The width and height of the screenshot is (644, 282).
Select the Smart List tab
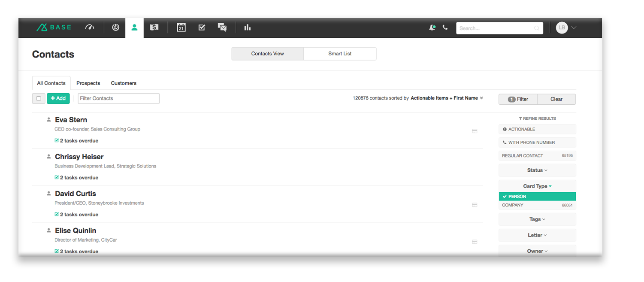tap(340, 54)
